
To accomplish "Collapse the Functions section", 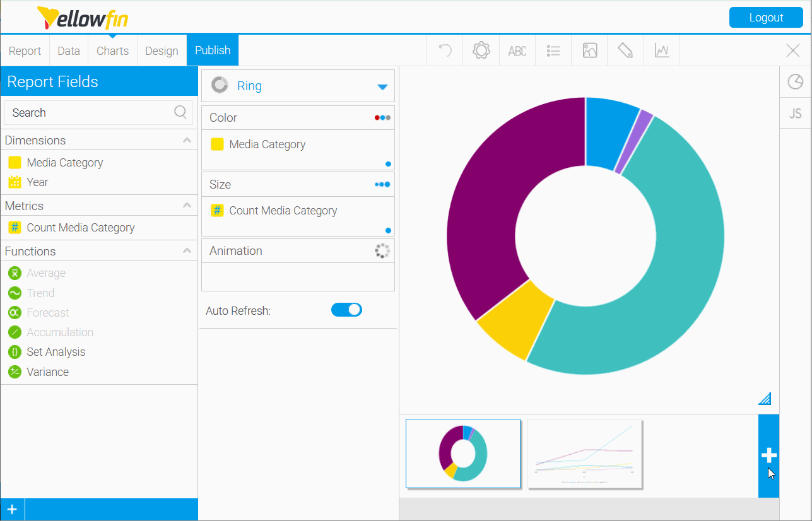I will click(x=187, y=251).
